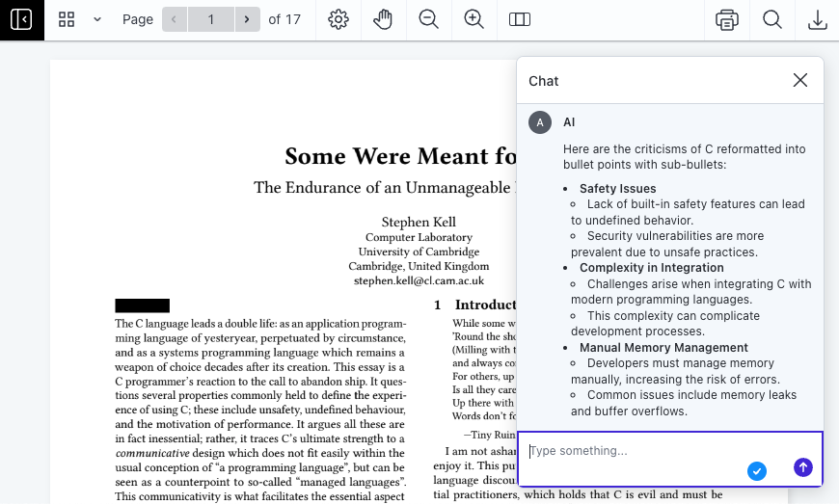Print the document
This screenshot has width=839, height=504.
click(727, 19)
